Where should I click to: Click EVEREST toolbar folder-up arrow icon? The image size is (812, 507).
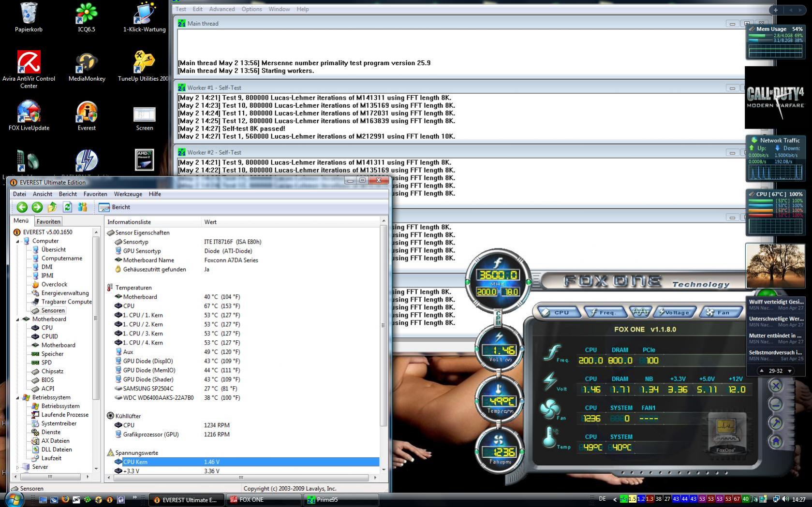[x=52, y=207]
